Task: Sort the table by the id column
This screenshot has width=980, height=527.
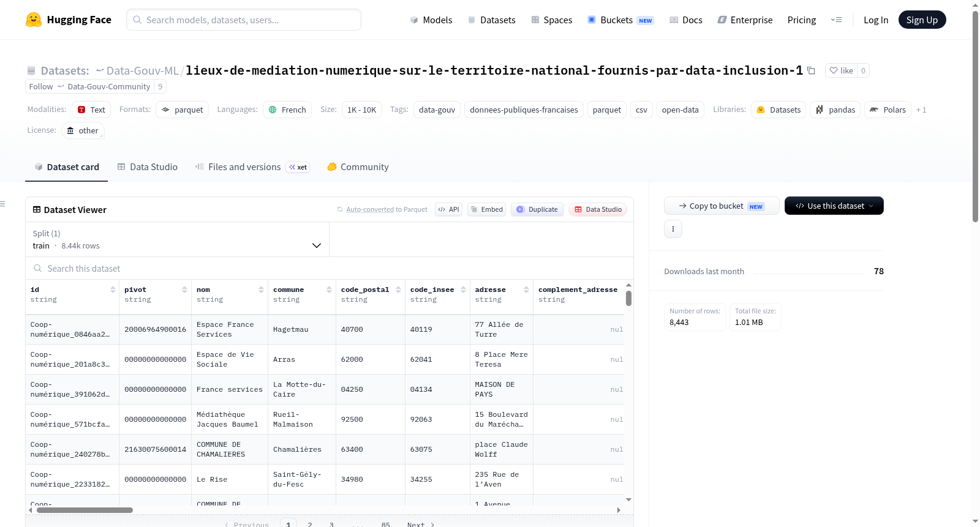Action: (x=113, y=290)
